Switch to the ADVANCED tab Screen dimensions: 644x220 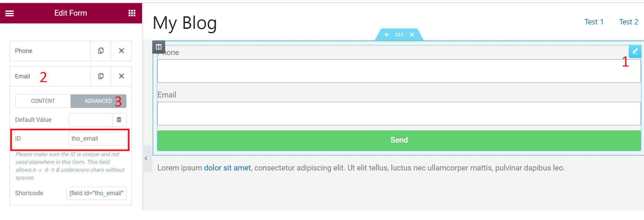tap(98, 101)
